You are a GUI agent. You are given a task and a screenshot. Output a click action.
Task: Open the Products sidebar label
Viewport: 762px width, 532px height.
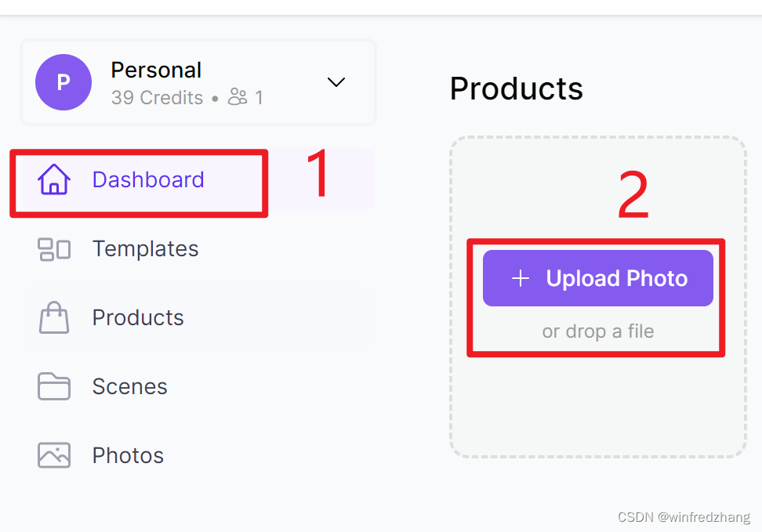tap(138, 318)
